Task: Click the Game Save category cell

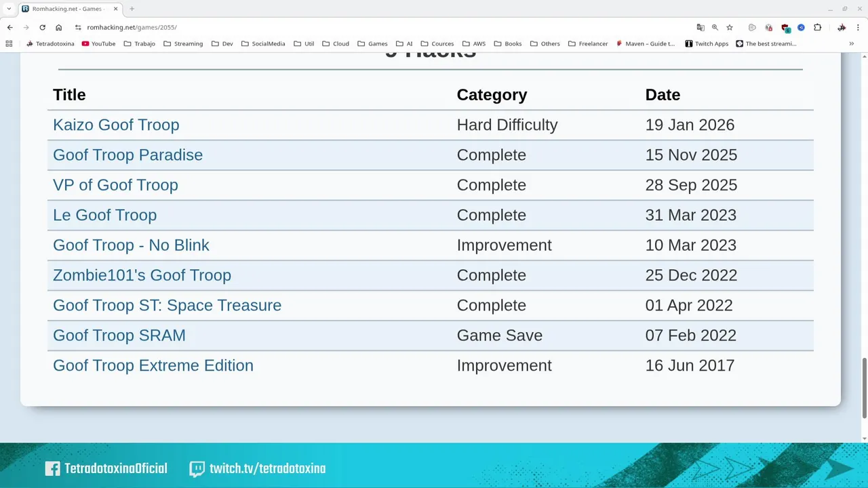Action: click(500, 335)
